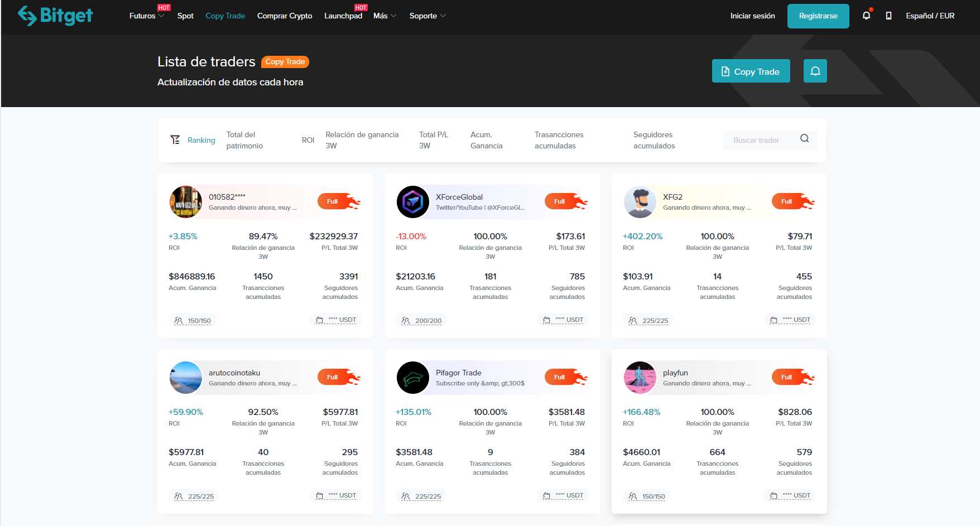
Task: Open Español / EUR language selector
Action: tap(930, 16)
